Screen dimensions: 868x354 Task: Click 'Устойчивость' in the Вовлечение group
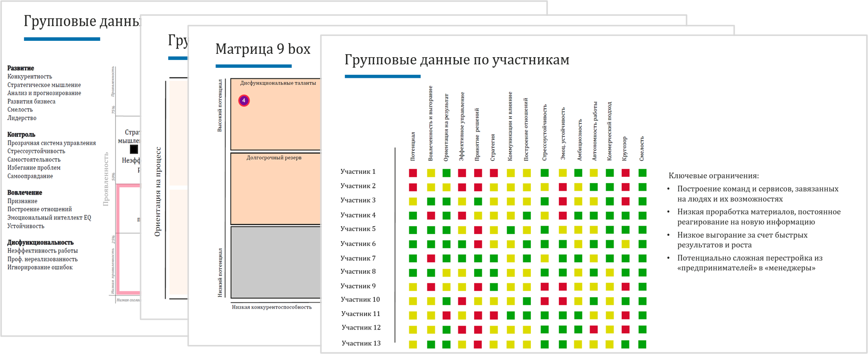[25, 226]
